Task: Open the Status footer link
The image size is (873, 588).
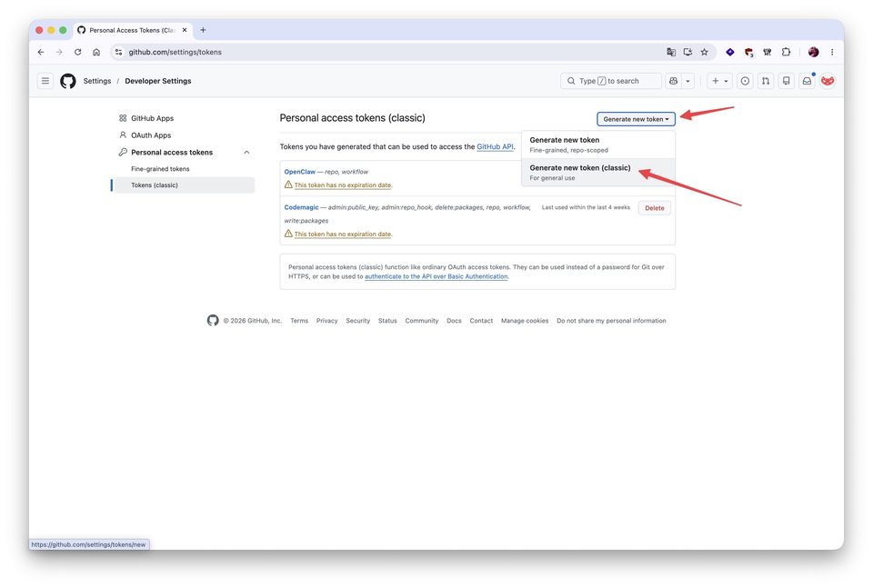Action: click(387, 321)
